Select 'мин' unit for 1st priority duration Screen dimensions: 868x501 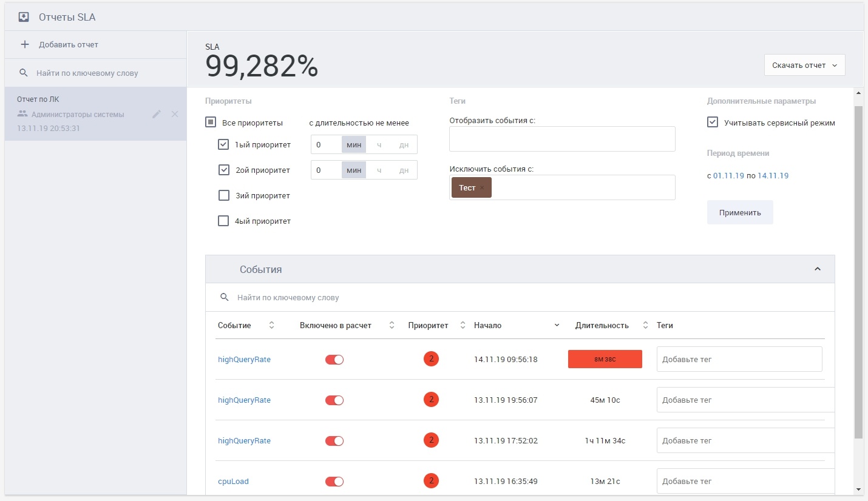[354, 145]
